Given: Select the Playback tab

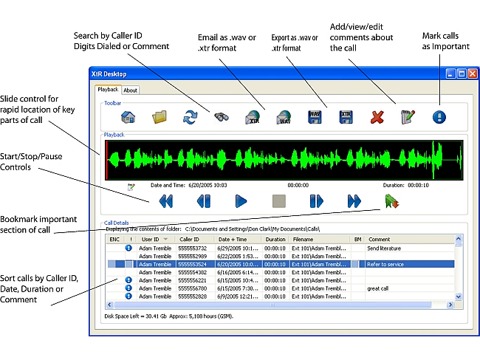Looking at the screenshot, I should click(108, 89).
